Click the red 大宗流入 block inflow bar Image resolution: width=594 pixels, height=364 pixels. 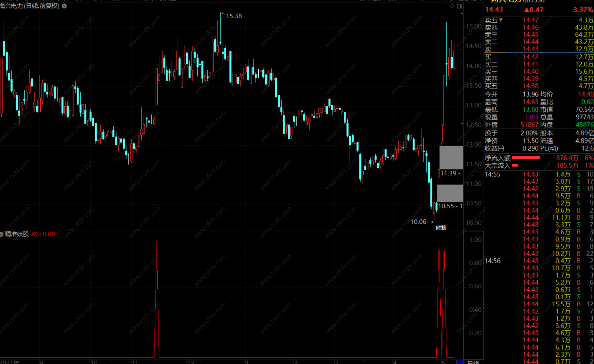tap(515, 165)
